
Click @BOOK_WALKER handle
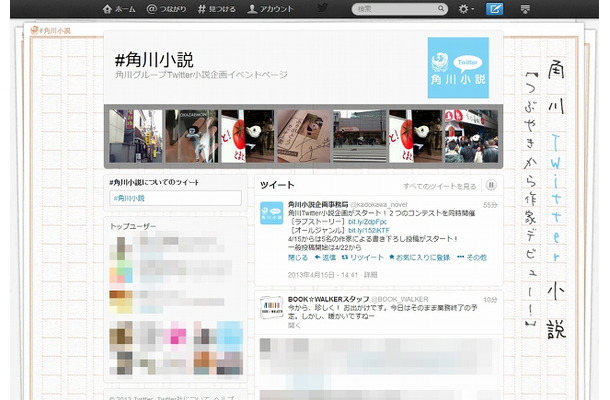tap(400, 299)
